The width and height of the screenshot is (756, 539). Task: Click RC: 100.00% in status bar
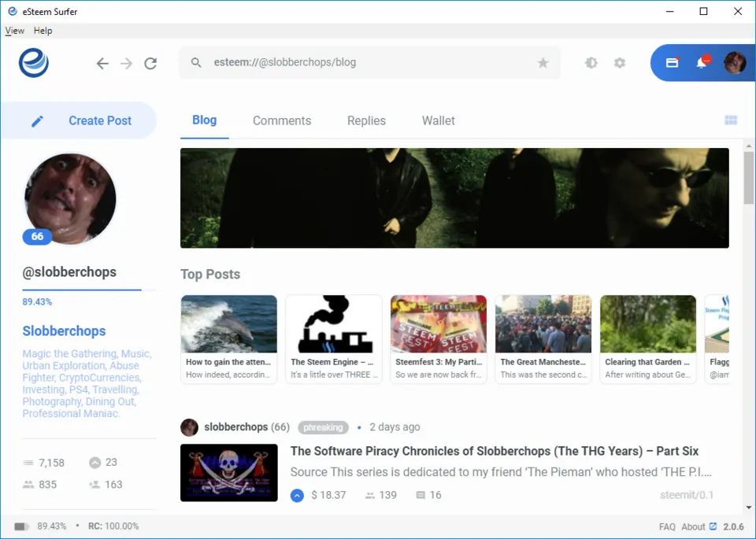pos(113,526)
